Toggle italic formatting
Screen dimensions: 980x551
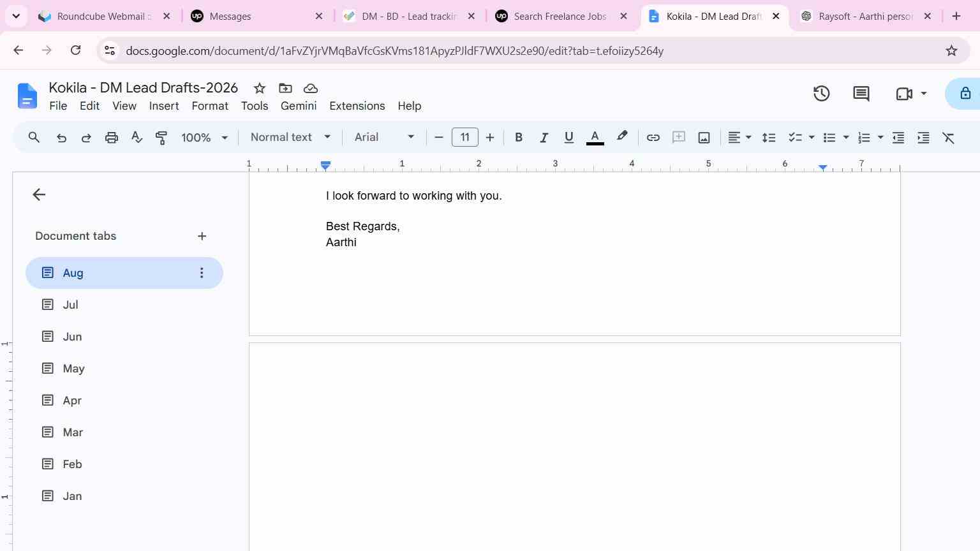544,138
